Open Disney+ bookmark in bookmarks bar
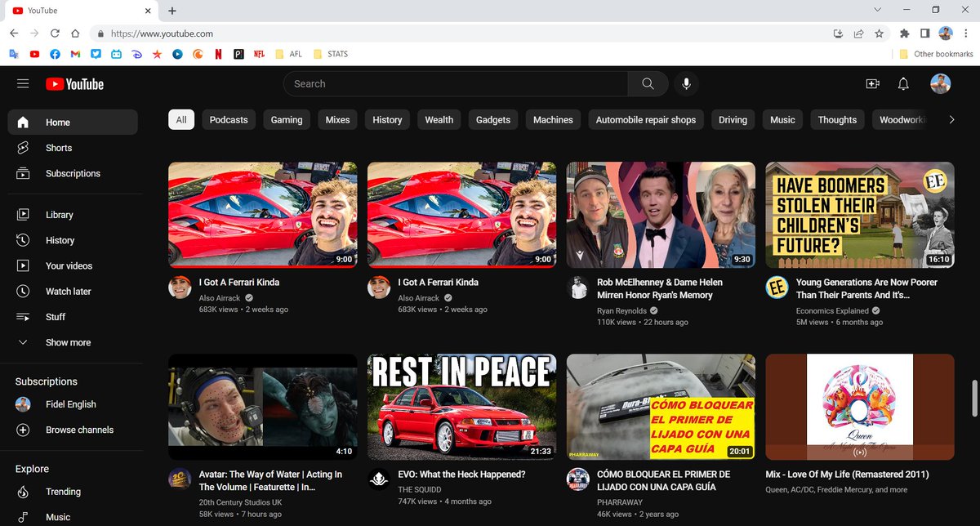980x526 pixels. pos(136,54)
